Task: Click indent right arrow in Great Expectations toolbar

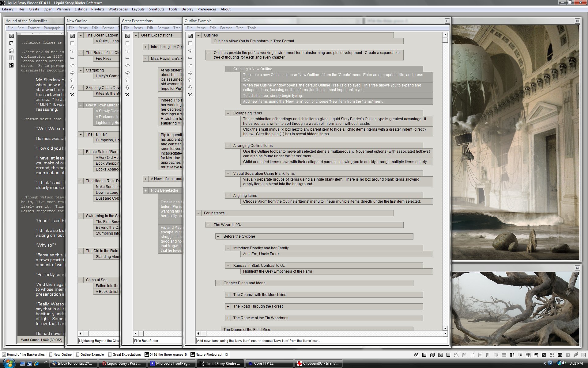Action: 127,73
